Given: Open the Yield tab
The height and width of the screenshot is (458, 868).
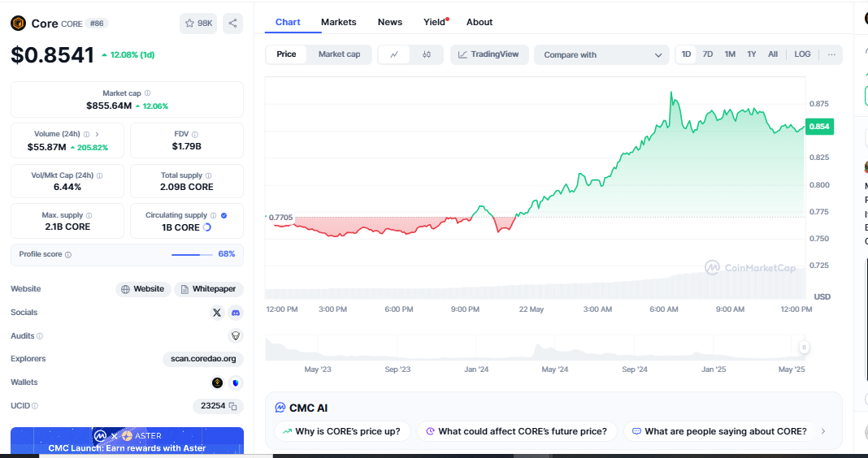Looking at the screenshot, I should 435,22.
